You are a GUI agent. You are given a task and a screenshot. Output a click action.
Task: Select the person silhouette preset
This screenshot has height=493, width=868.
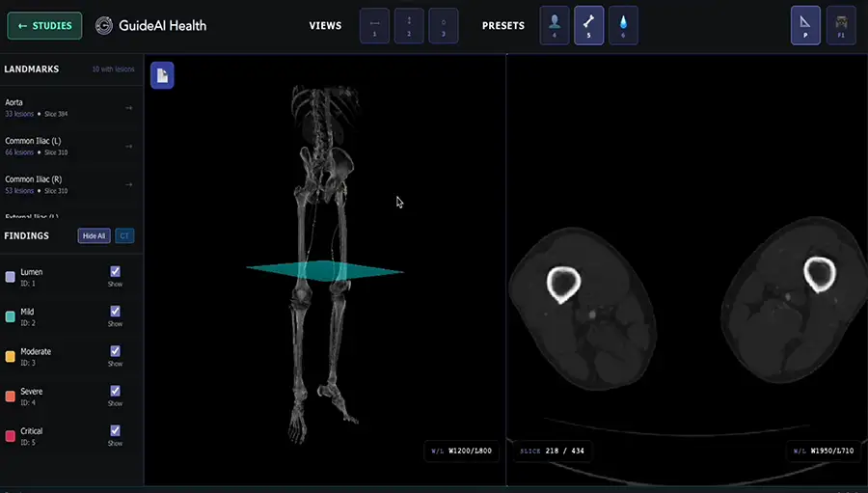[555, 25]
